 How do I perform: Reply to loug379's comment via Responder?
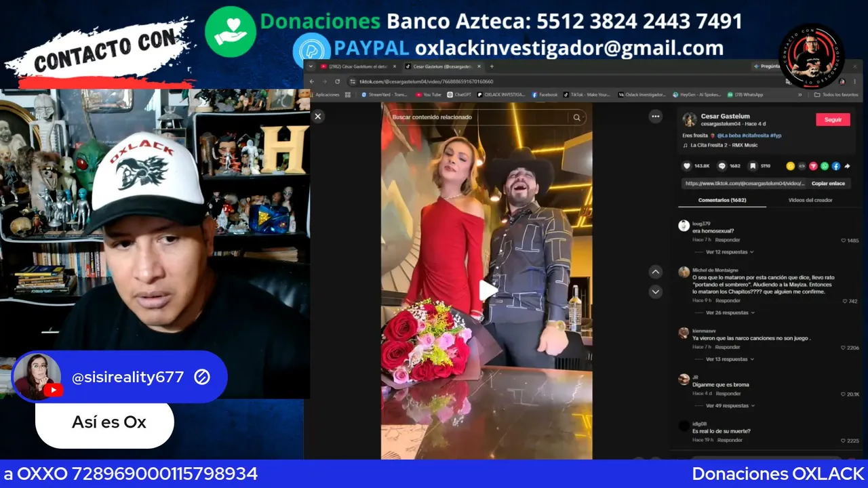pos(728,240)
